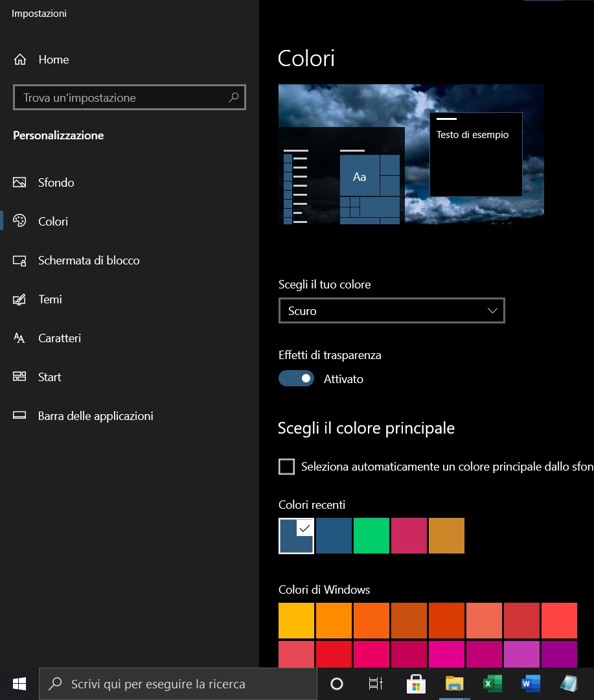Click the Aa tile in preview
594x700 pixels.
360,175
